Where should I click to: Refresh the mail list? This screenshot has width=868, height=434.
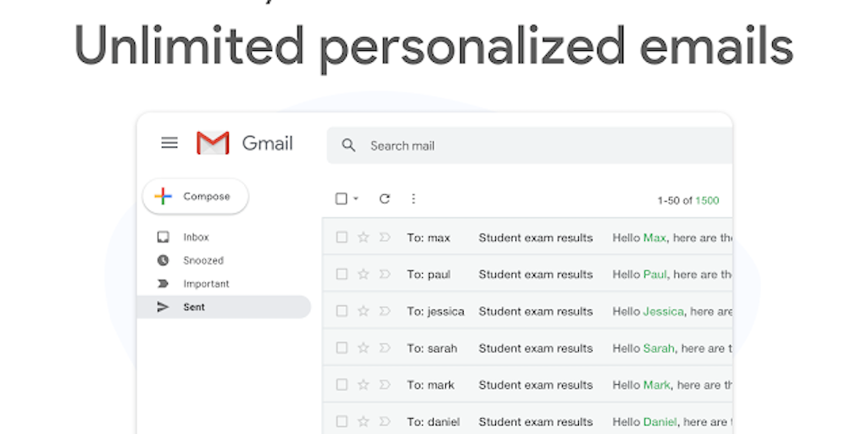(x=384, y=199)
